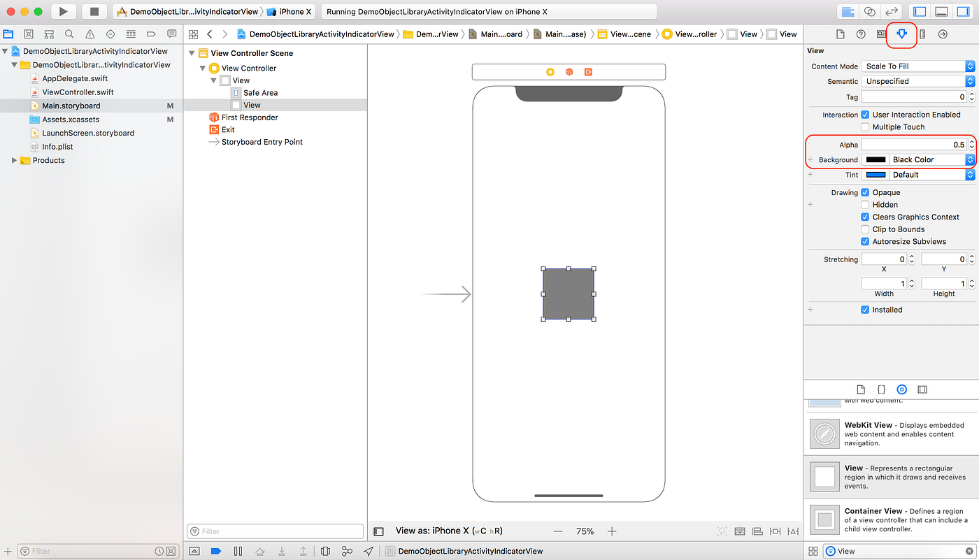Click the Alpha value field
979x560 pixels.
tap(913, 145)
